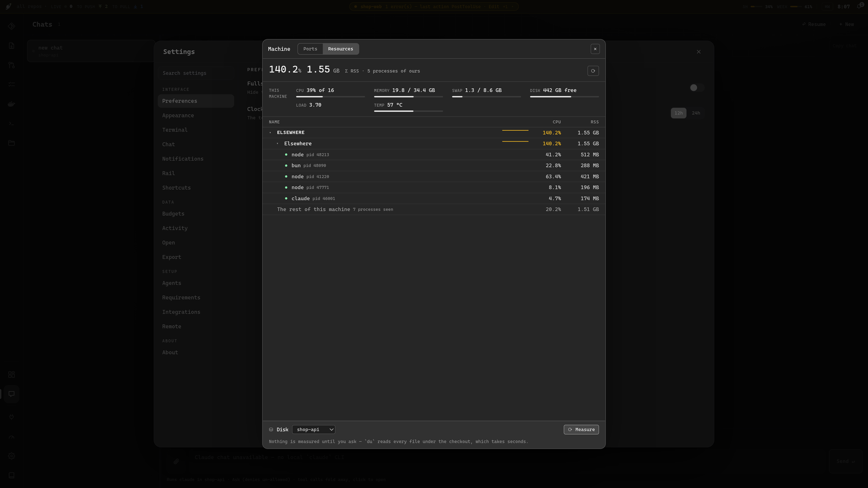
Task: Click the Resume button in Chats
Action: (x=814, y=24)
